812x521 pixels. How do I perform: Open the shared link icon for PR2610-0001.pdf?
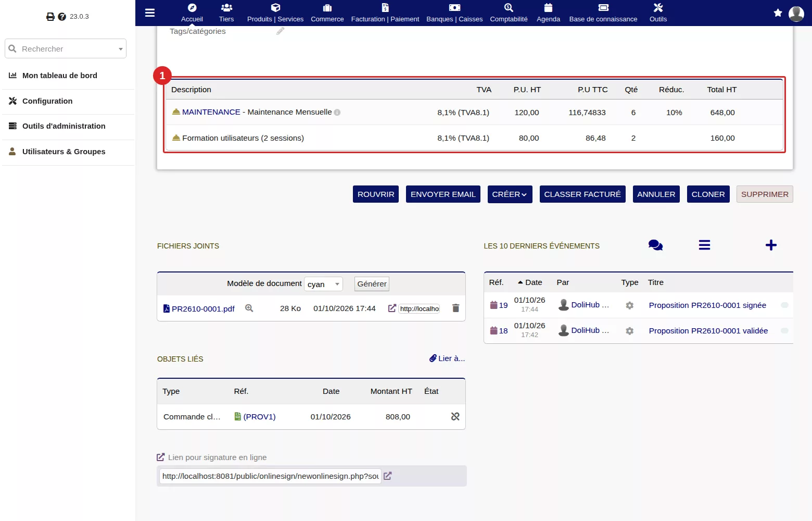[x=392, y=308]
